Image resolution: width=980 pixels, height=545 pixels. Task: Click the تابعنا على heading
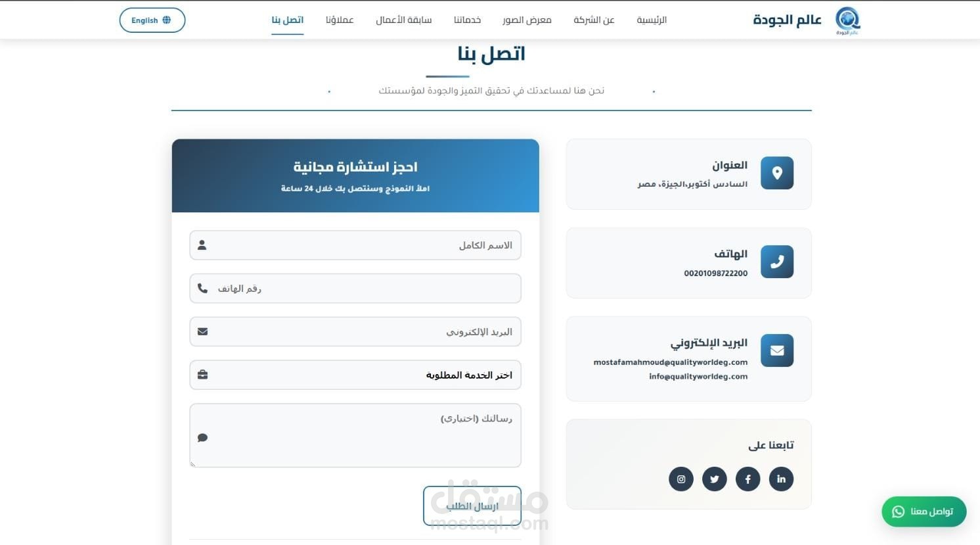coord(771,446)
